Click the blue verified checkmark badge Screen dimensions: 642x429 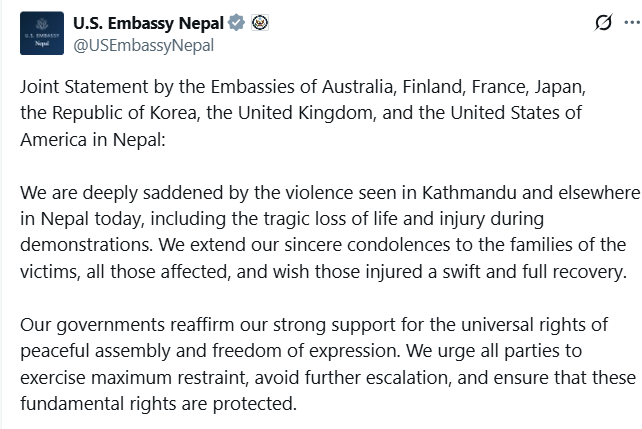coord(236,23)
